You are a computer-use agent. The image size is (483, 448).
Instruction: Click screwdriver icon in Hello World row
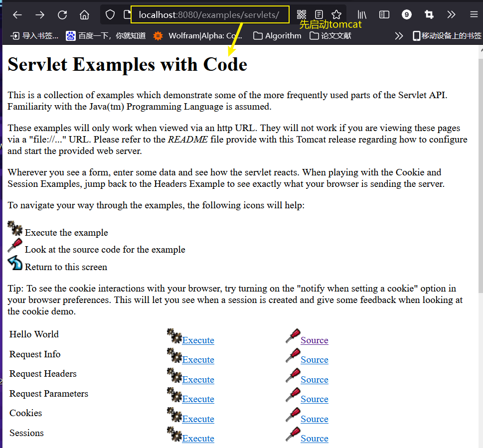[293, 336]
